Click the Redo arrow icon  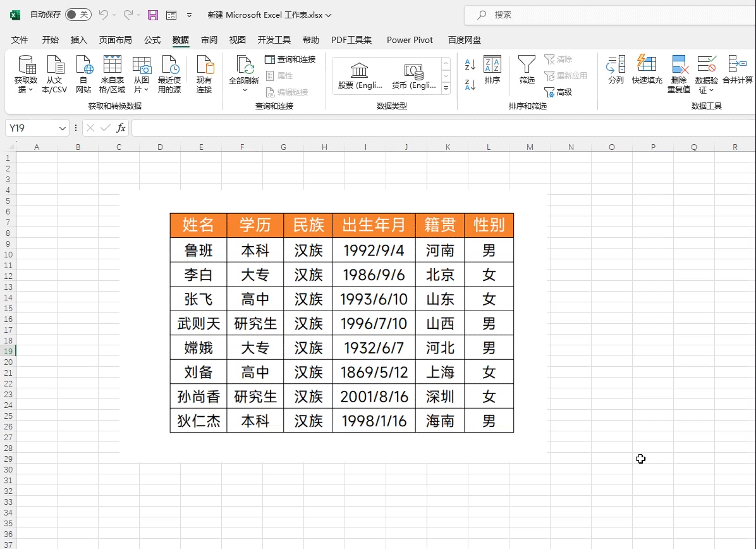tap(128, 15)
